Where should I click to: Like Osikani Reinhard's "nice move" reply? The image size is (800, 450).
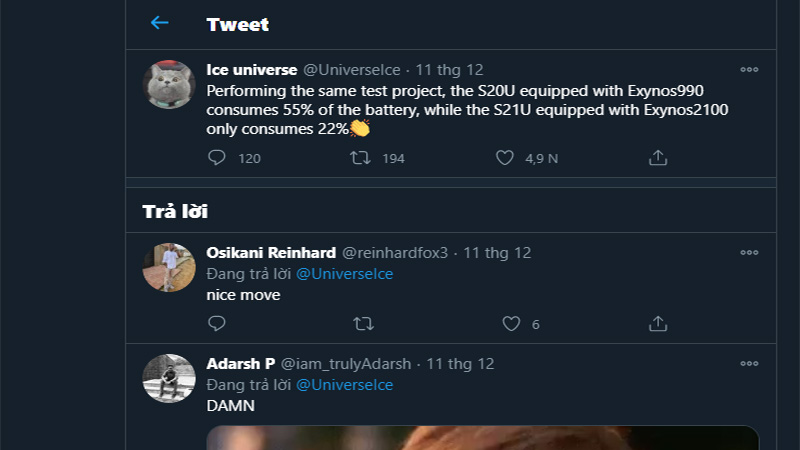point(511,324)
